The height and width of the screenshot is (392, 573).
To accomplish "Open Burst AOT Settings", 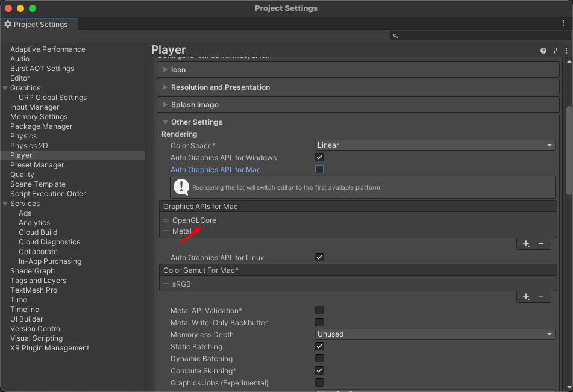I will [42, 69].
